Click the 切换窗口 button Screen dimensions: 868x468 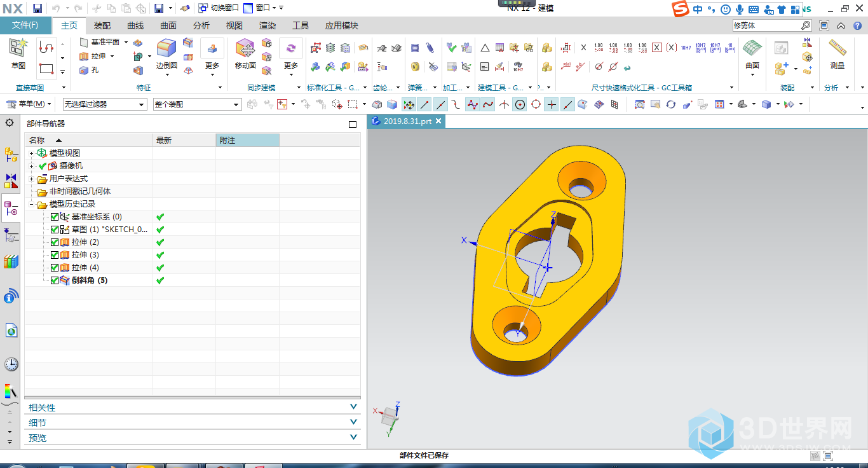219,8
